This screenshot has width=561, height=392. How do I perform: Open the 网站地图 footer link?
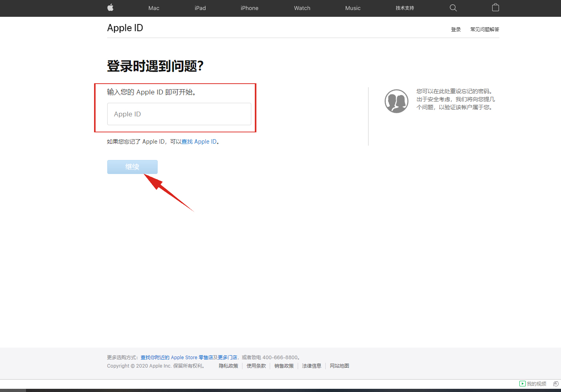click(339, 366)
